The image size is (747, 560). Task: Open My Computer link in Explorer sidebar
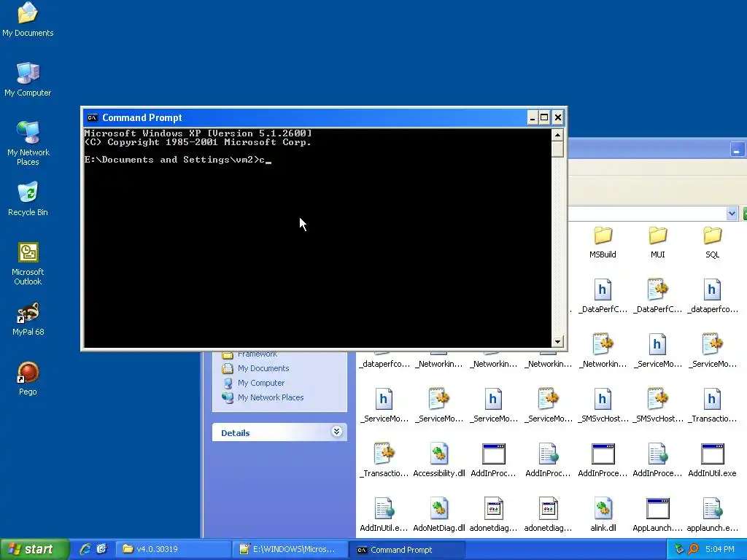point(261,383)
